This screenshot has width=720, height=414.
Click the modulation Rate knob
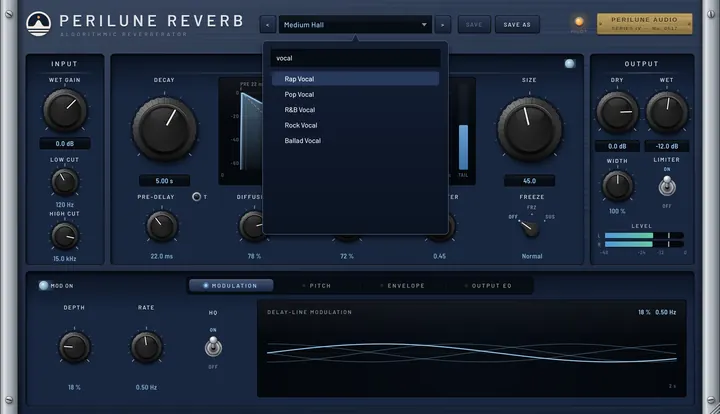(146, 347)
